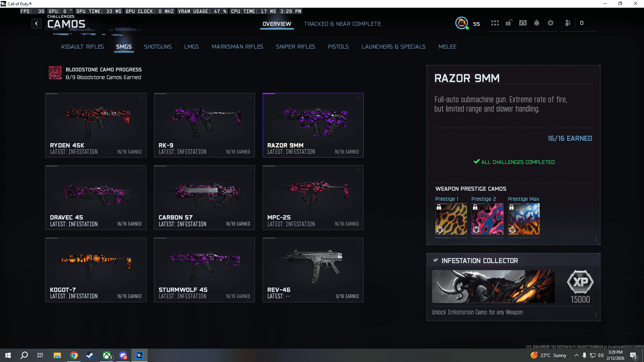Image resolution: width=644 pixels, height=362 pixels.
Task: Select the Marksman Rifles category
Action: (237, 47)
